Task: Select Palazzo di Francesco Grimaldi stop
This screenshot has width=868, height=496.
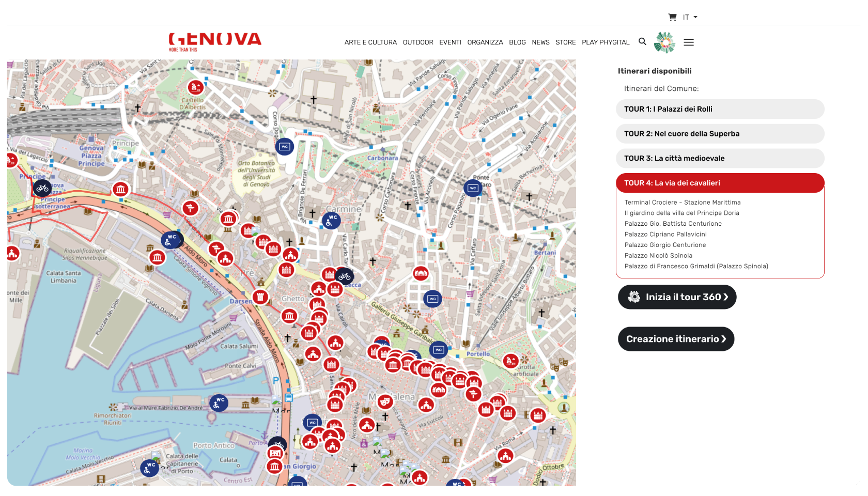Action: pos(696,267)
